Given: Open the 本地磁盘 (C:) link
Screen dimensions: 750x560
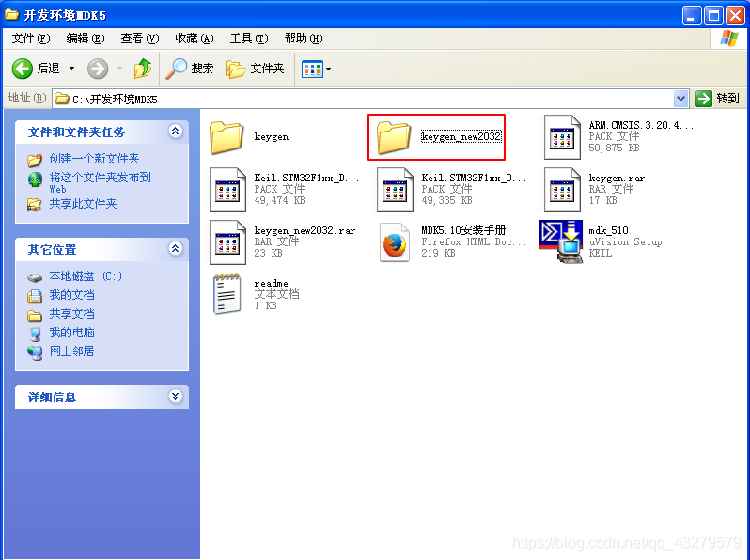Looking at the screenshot, I should [x=86, y=276].
